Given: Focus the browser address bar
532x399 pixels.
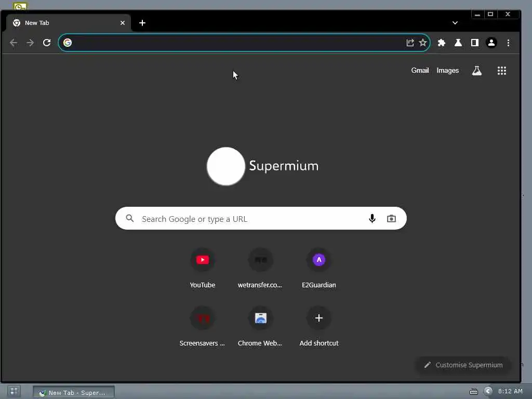Looking at the screenshot, I should click(244, 43).
